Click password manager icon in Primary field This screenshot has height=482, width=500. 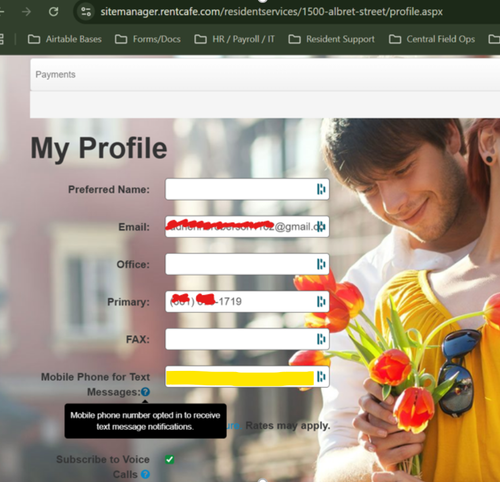tap(321, 301)
